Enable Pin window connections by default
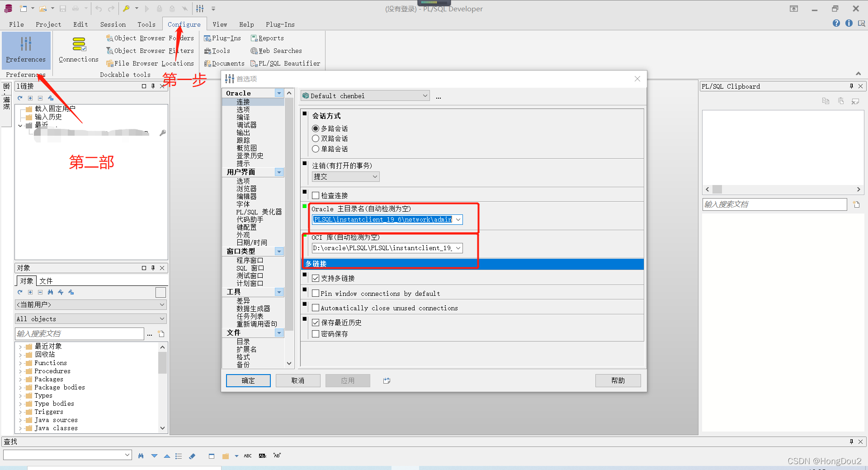Image resolution: width=868 pixels, height=470 pixels. pyautogui.click(x=316, y=293)
